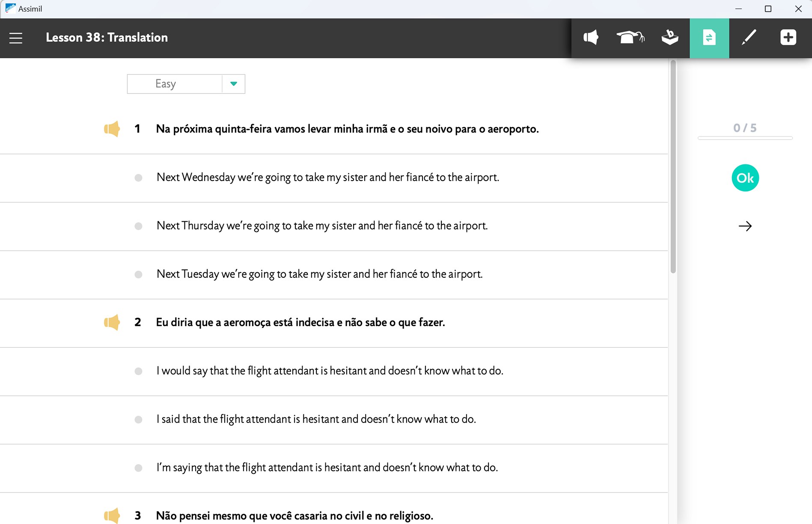Choose the "Next Thursday" translation option
Screen dimensions: 812x524
138,226
